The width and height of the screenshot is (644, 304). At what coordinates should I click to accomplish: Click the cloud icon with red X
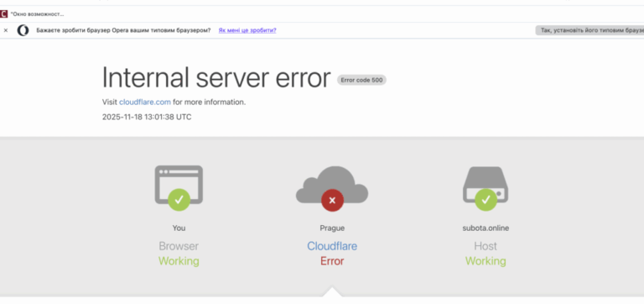[x=332, y=188]
